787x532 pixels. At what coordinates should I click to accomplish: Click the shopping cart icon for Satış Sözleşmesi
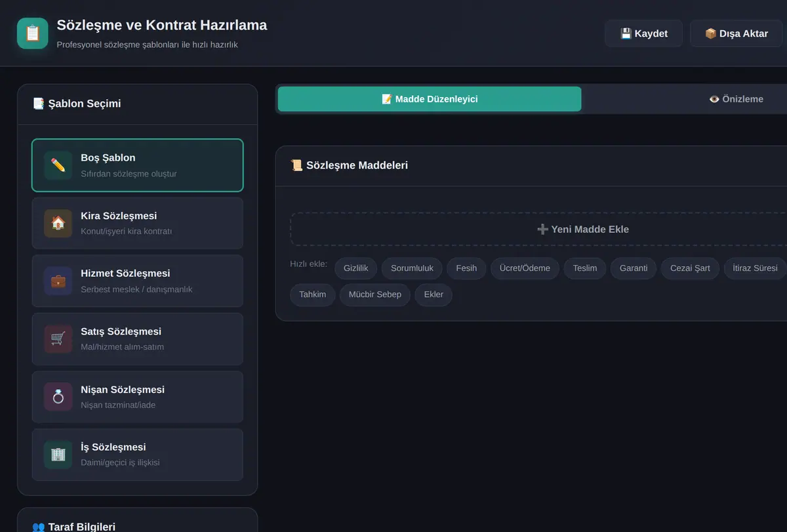click(x=58, y=339)
